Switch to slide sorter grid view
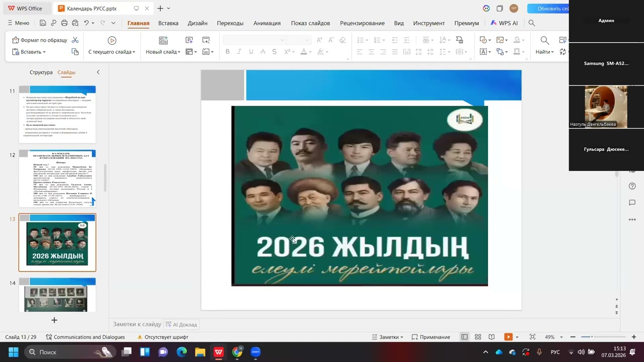644x362 pixels. pos(478,337)
